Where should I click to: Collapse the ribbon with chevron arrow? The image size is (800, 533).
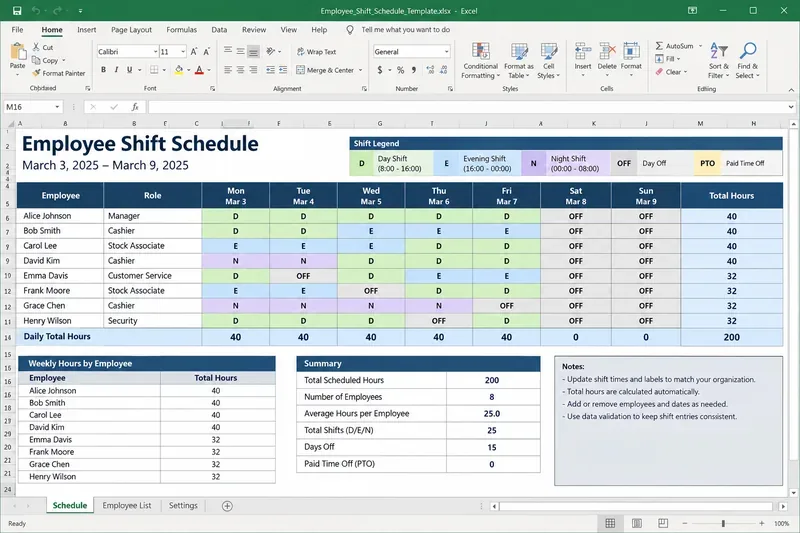(x=791, y=90)
